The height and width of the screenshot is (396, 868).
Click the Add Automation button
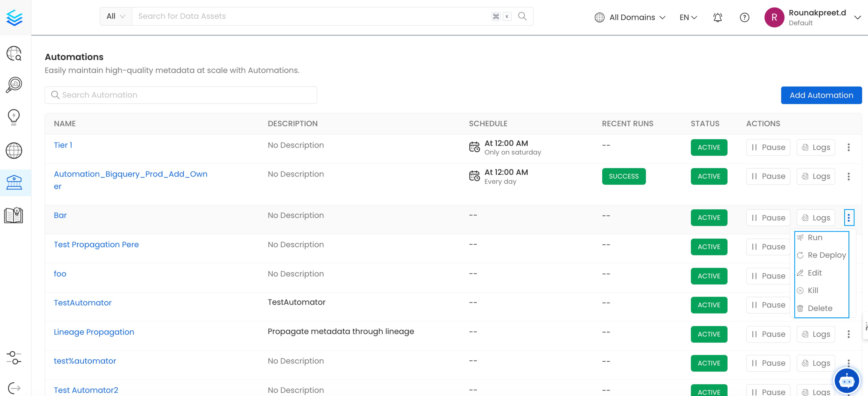821,95
